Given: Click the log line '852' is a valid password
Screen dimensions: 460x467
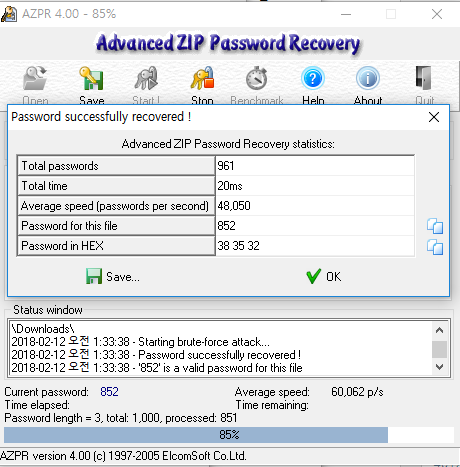Looking at the screenshot, I should (x=157, y=368).
